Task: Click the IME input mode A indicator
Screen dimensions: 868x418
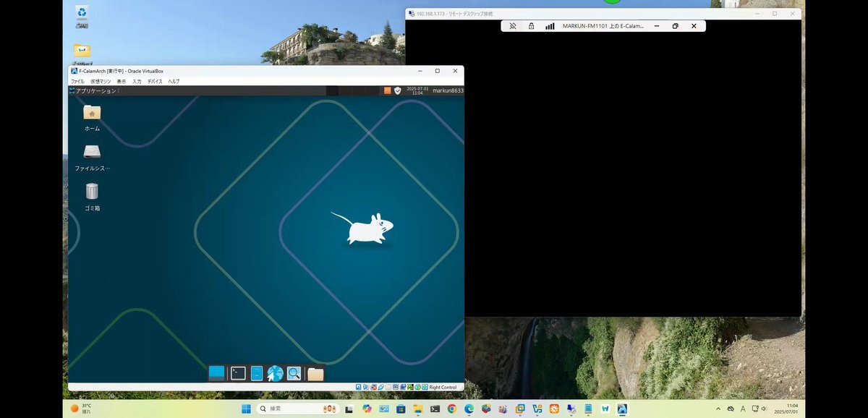Action: 743,409
